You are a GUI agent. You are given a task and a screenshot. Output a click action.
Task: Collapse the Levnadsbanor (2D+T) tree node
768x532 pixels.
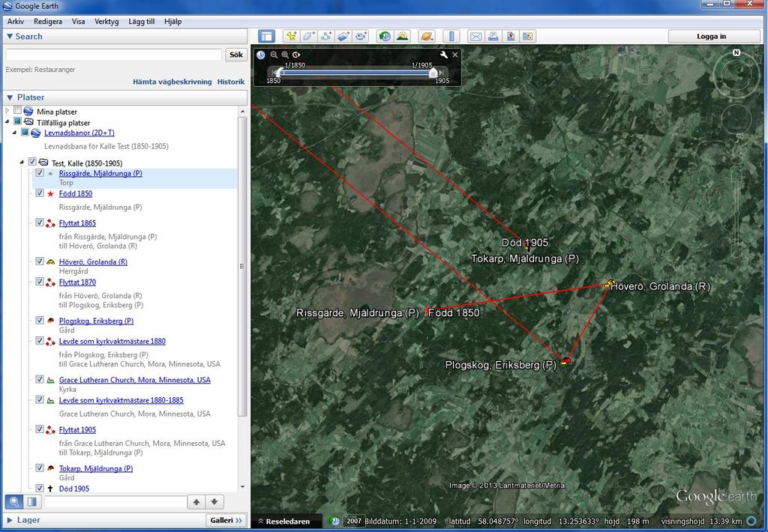(x=15, y=133)
